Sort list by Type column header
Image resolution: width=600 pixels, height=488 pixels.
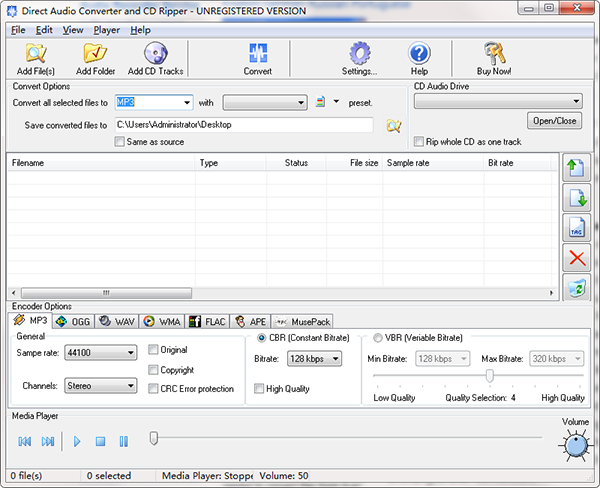(230, 163)
